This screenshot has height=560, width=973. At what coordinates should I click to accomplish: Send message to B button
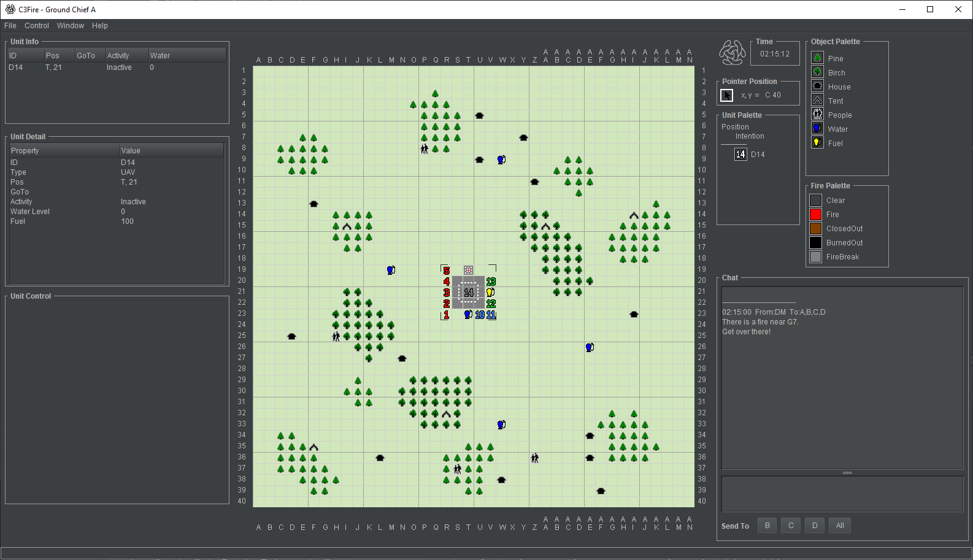(767, 526)
